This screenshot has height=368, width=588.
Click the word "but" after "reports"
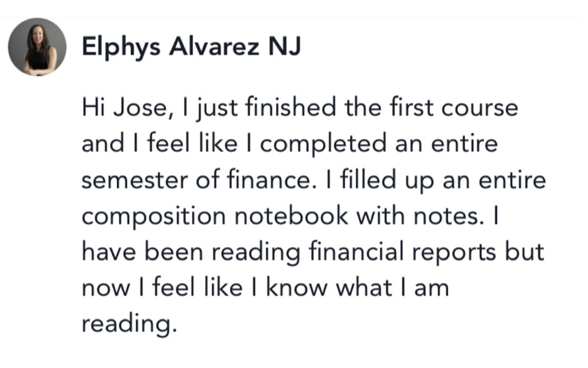coord(525,252)
